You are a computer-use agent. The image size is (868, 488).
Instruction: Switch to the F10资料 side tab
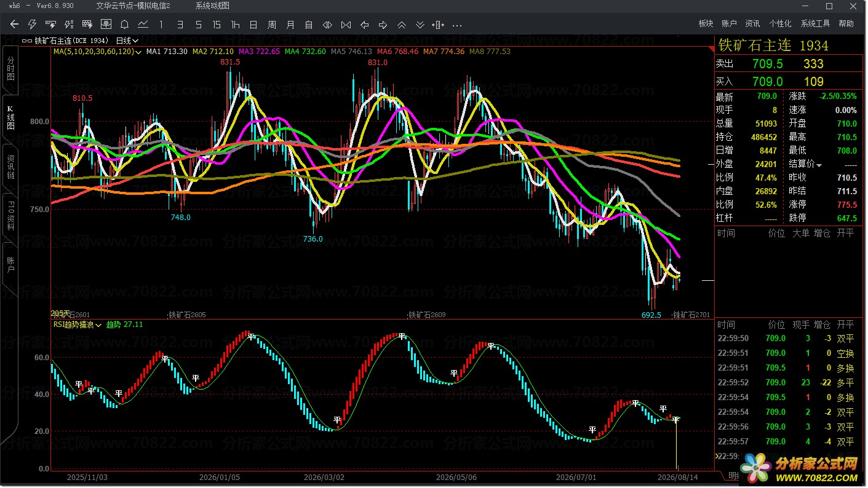[x=10, y=216]
